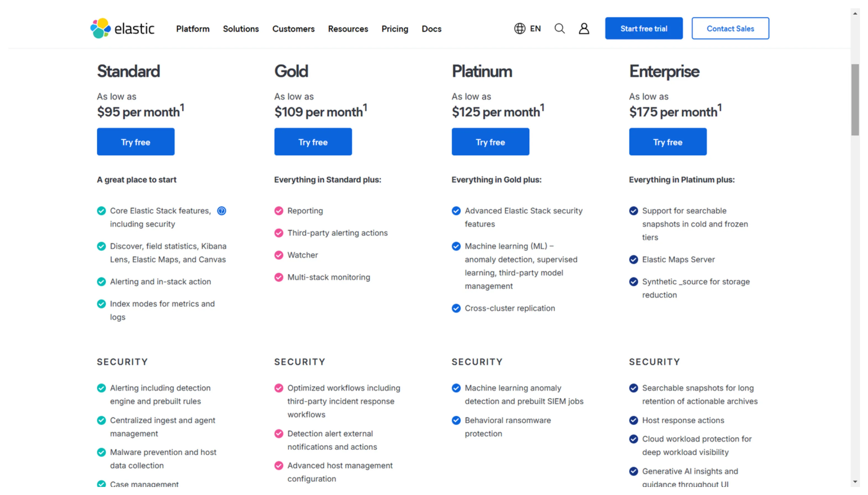Click the pink check next to Reporting
This screenshot has width=868, height=495.
pos(279,211)
